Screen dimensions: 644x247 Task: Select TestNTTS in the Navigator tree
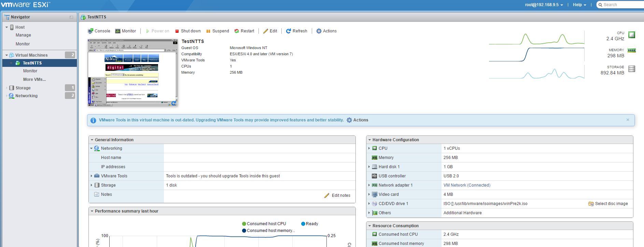point(32,63)
